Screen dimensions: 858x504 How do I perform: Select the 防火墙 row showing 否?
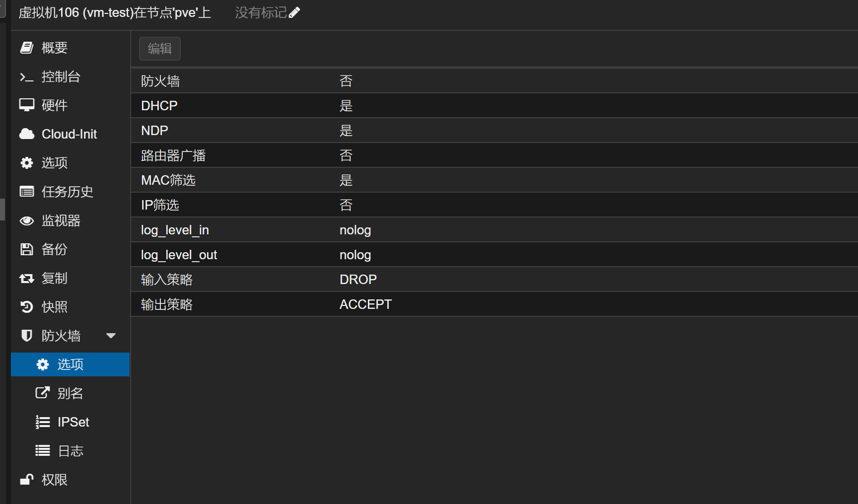coord(495,80)
